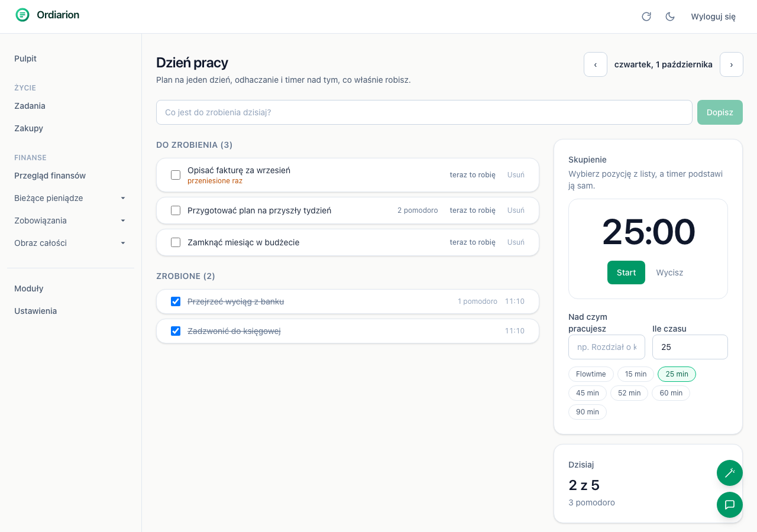The width and height of the screenshot is (757, 532).
Task: Click the refresh icon in header
Action: coord(646,17)
